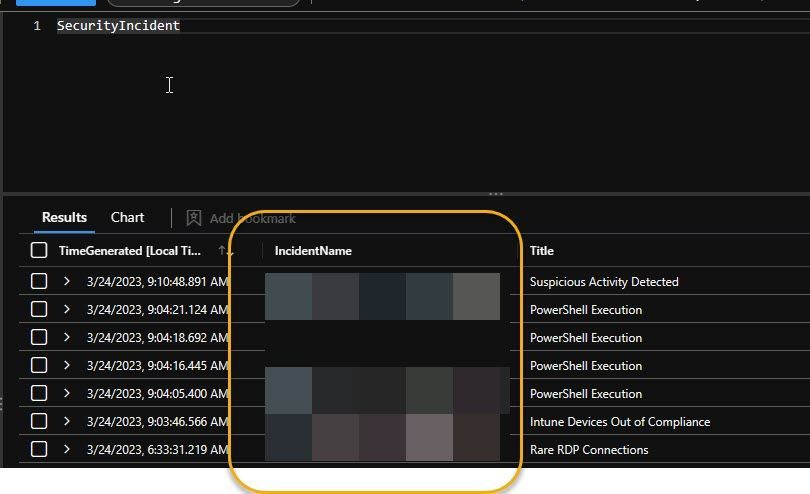Click the 3/24/2023, 6:33:31.219 AM timestamp
The image size is (810, 494).
[x=158, y=450]
